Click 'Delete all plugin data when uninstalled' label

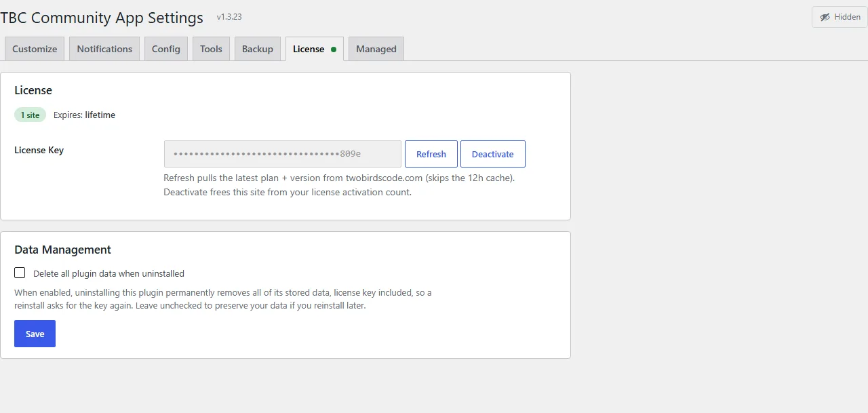(x=108, y=274)
